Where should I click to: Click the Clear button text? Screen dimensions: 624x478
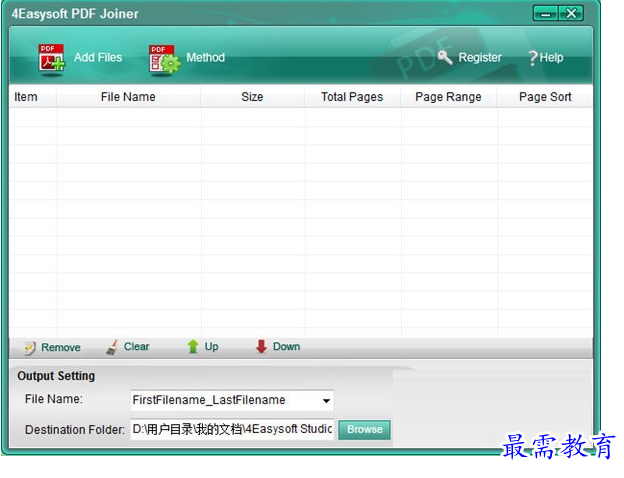coord(136,347)
